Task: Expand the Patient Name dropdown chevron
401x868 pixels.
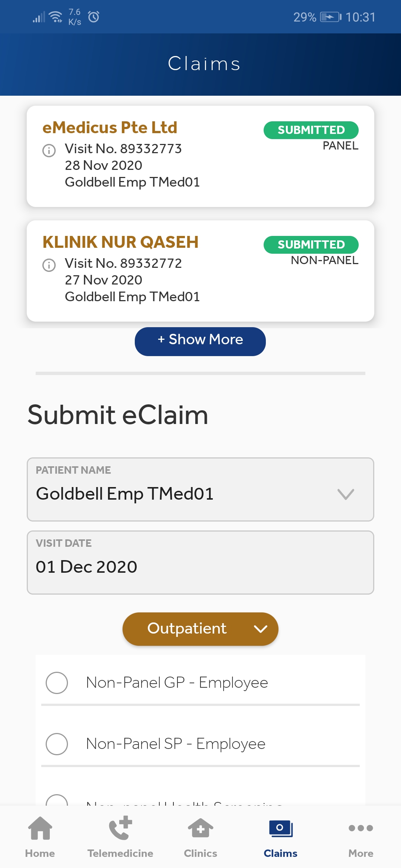Action: click(346, 494)
